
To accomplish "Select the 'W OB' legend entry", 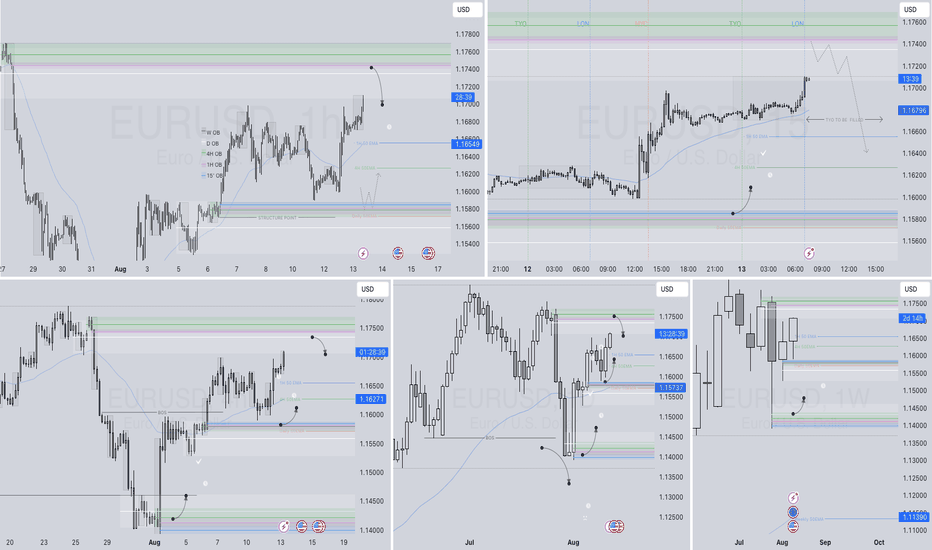I will [x=211, y=133].
